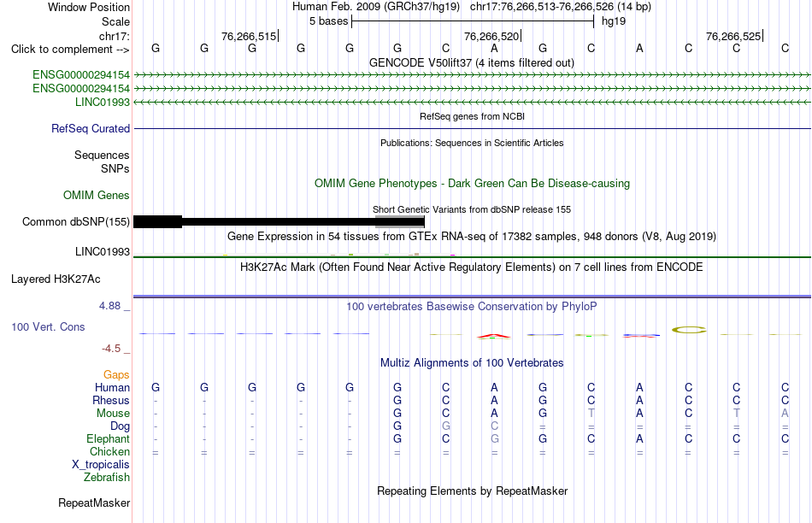This screenshot has width=812, height=523.
Task: Click the OMIM Genes track label
Action: point(96,195)
